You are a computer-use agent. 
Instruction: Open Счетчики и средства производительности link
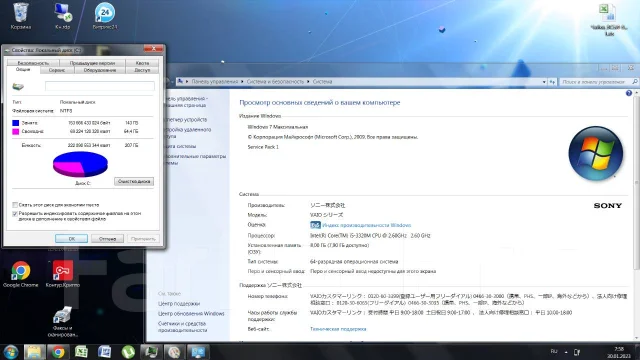tap(182, 327)
